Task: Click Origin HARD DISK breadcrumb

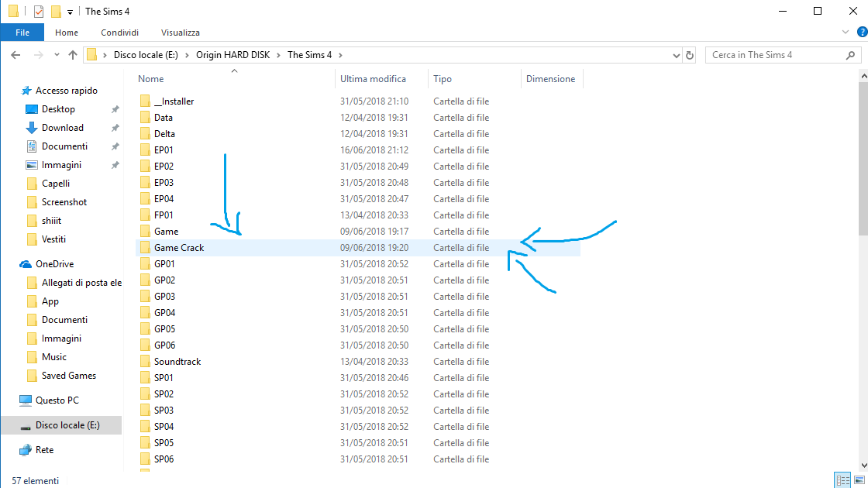Action: pyautogui.click(x=233, y=55)
